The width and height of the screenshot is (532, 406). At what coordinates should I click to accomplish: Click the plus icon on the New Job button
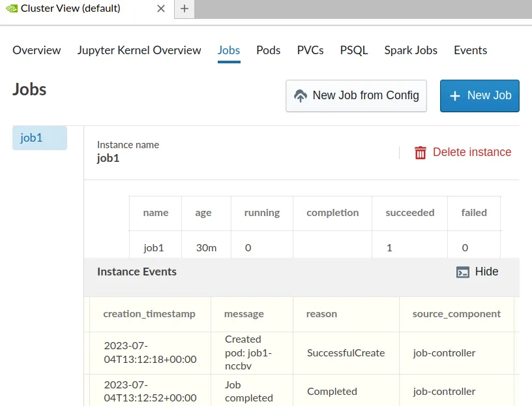click(454, 96)
